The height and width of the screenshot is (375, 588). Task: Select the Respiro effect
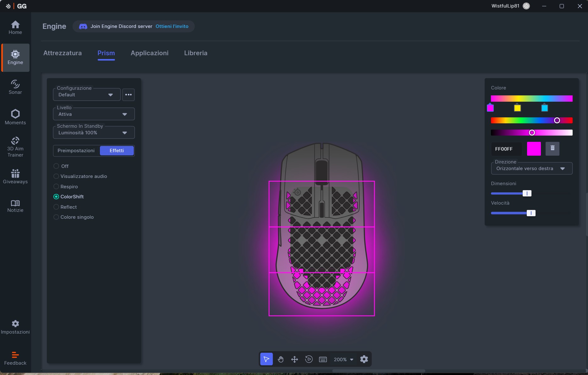(x=56, y=187)
